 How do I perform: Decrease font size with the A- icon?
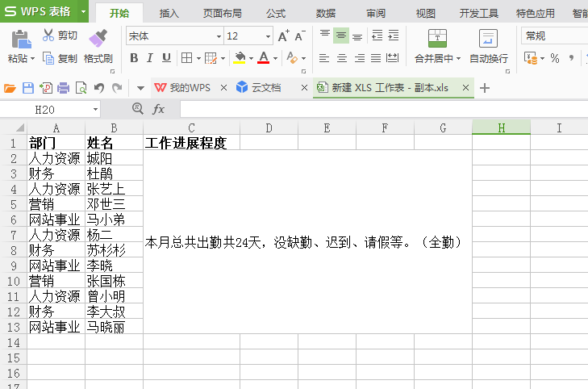pyautogui.click(x=300, y=36)
